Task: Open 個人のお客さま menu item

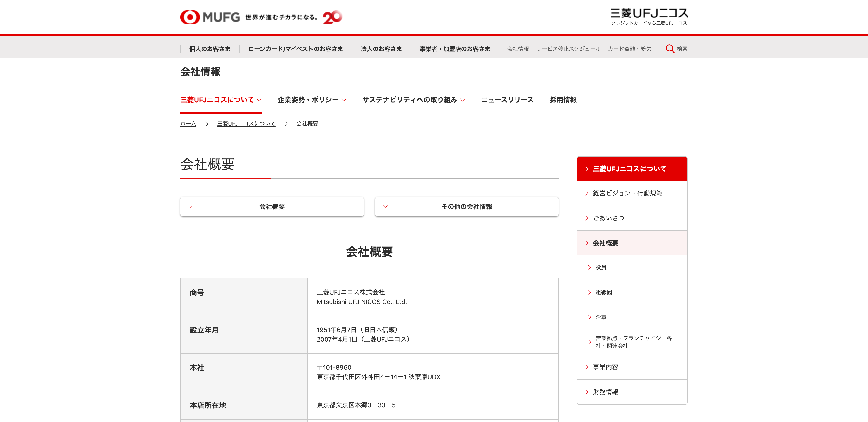Action: pyautogui.click(x=210, y=49)
